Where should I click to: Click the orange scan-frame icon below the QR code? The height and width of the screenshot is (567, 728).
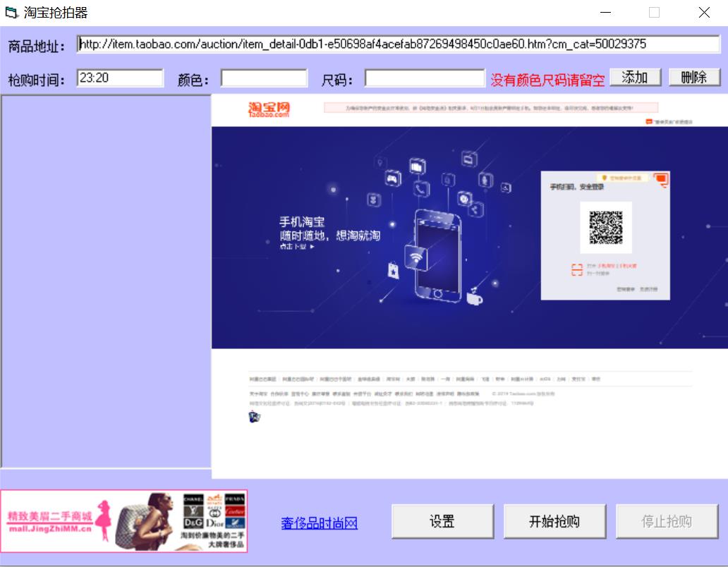click(577, 268)
